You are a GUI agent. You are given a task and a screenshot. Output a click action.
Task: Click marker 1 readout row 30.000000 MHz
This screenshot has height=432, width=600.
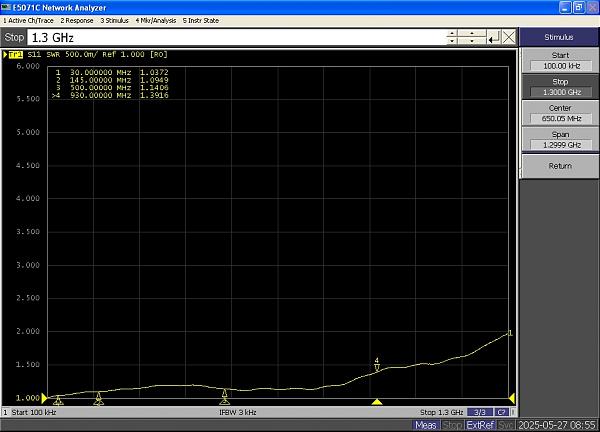tap(111, 72)
